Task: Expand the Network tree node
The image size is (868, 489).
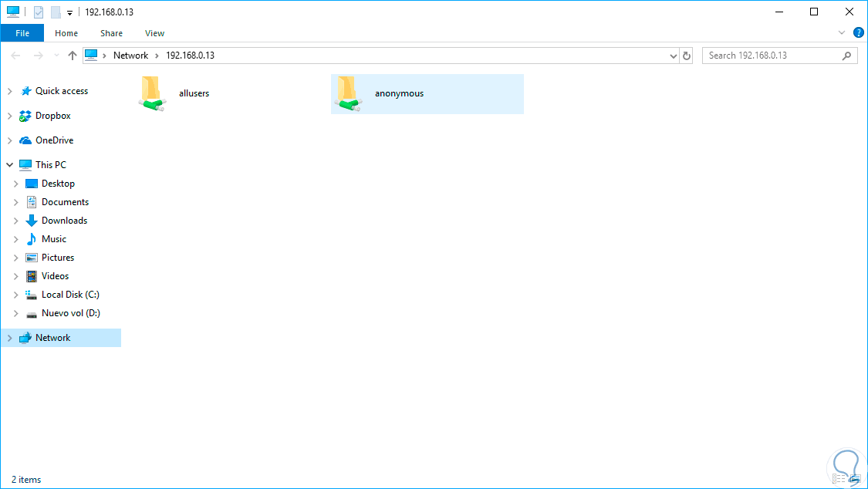Action: [9, 338]
